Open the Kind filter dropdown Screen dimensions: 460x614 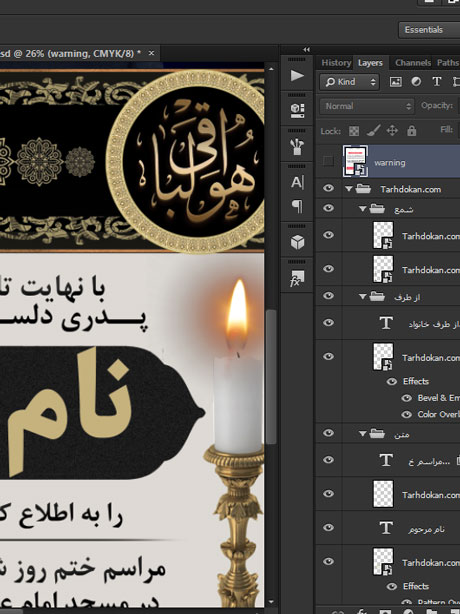[x=349, y=82]
